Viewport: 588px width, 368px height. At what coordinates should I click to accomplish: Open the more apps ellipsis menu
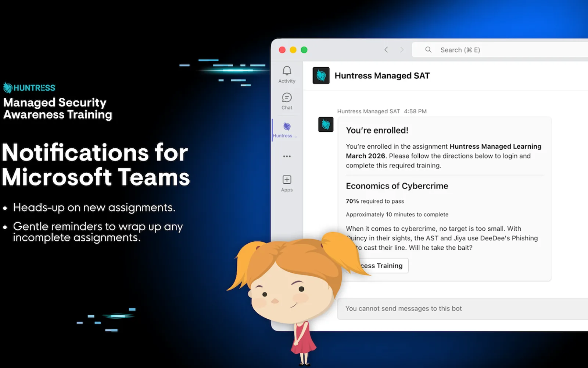point(287,156)
